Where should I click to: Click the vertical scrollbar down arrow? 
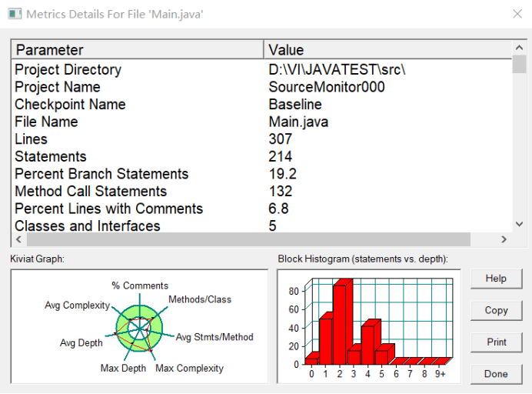[x=519, y=224]
